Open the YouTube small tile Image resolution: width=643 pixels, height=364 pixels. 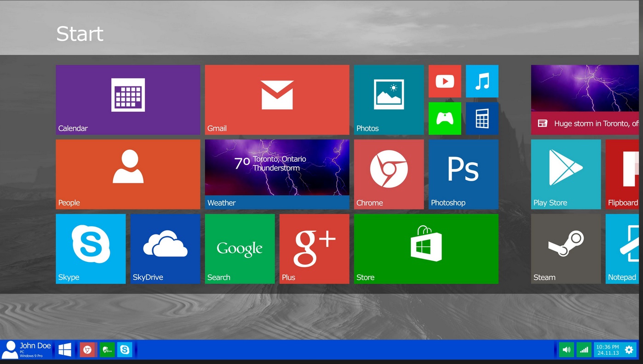tap(444, 81)
